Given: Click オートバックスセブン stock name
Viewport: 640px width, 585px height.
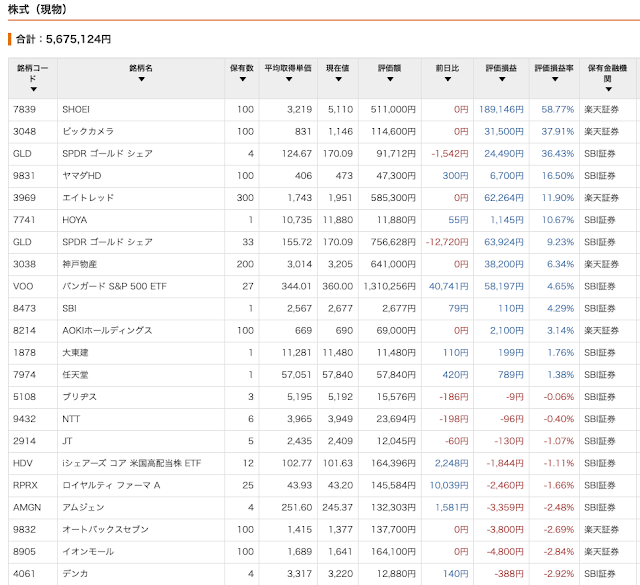Looking at the screenshot, I should point(105,529).
